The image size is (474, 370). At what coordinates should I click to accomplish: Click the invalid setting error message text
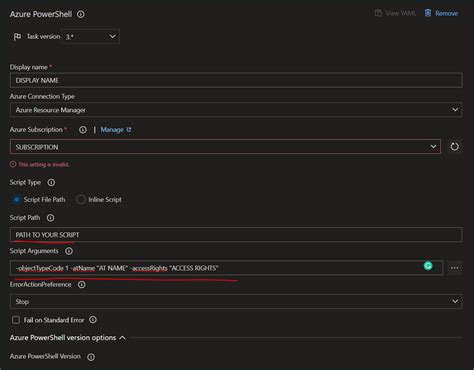click(x=44, y=164)
